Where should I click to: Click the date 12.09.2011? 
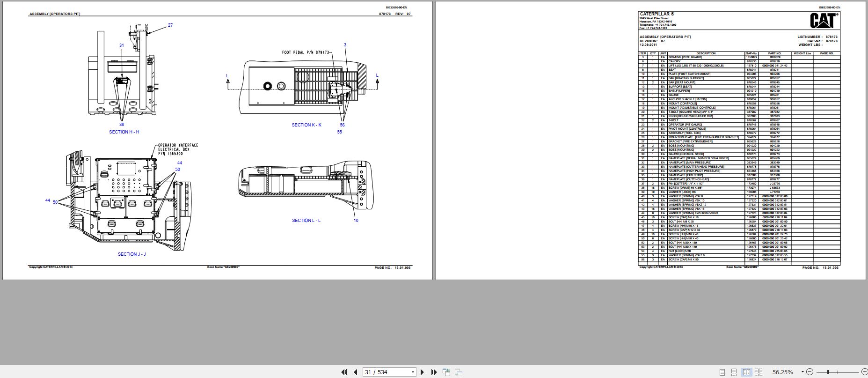pos(648,44)
